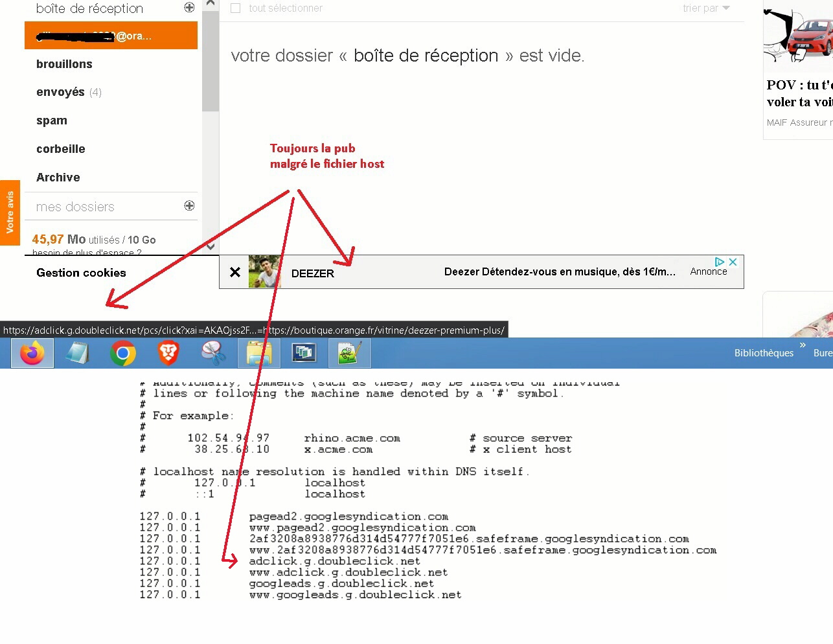Open Windows Explorer from the taskbar
Image resolution: width=833 pixels, height=644 pixels.
[259, 353]
